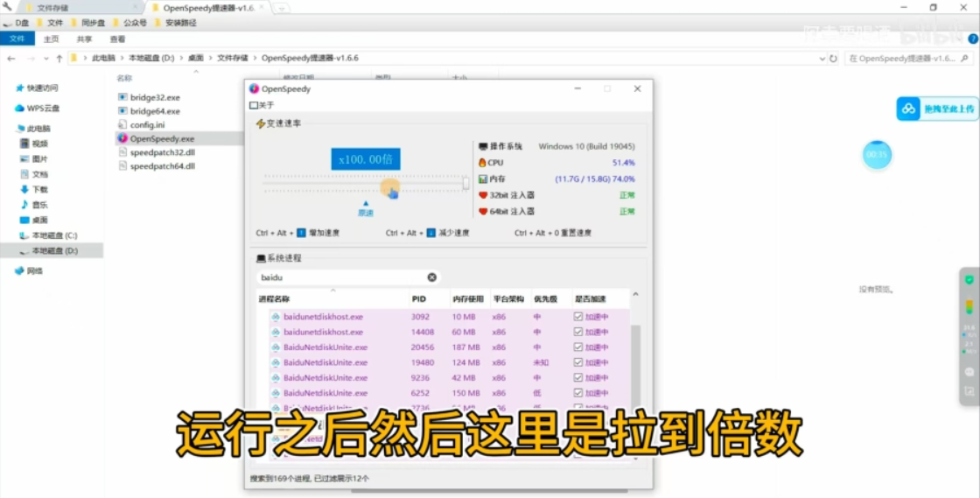Click the speed multiplier slider handle
The height and width of the screenshot is (498, 980).
(465, 182)
